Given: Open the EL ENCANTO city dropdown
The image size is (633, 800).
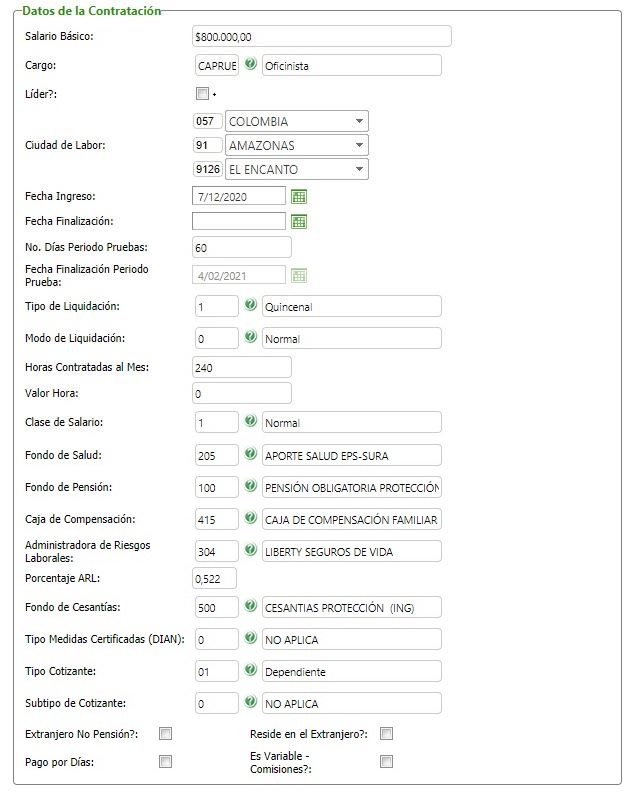Looking at the screenshot, I should [x=297, y=170].
